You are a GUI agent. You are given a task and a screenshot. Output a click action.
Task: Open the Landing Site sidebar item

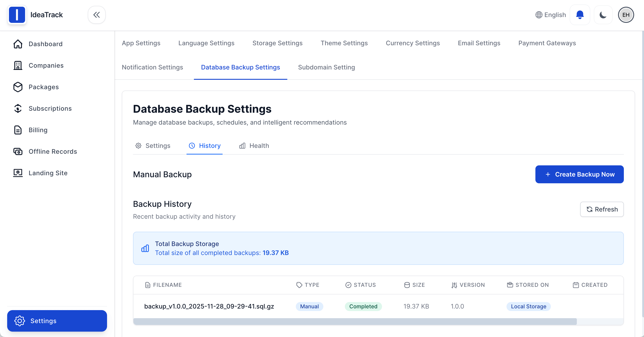click(48, 173)
